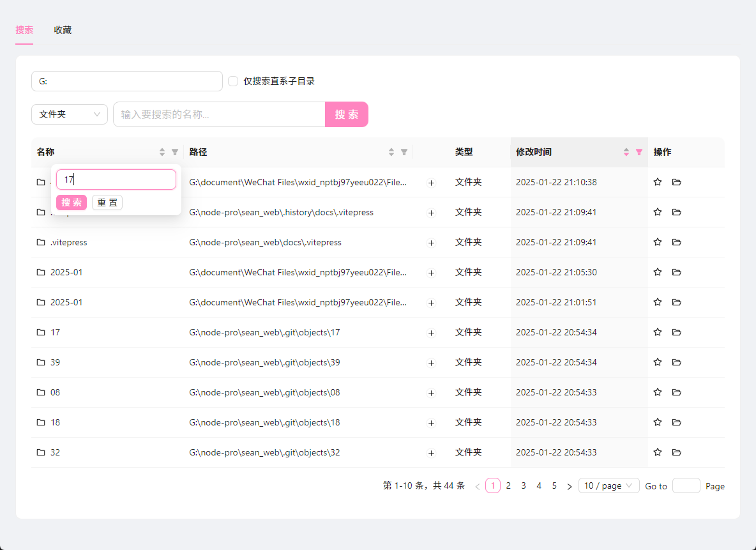756x550 pixels.
Task: Click the filter icon in 名称 column
Action: coord(175,152)
